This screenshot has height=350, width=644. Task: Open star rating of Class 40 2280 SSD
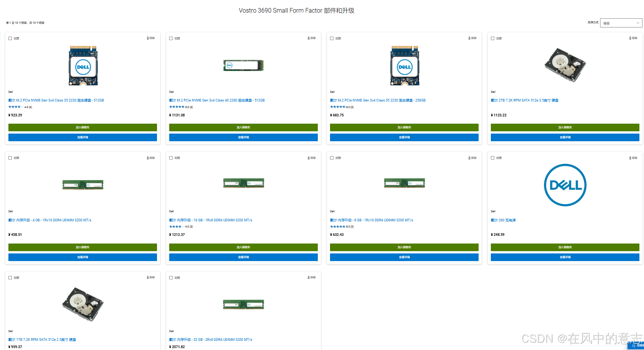tap(181, 107)
